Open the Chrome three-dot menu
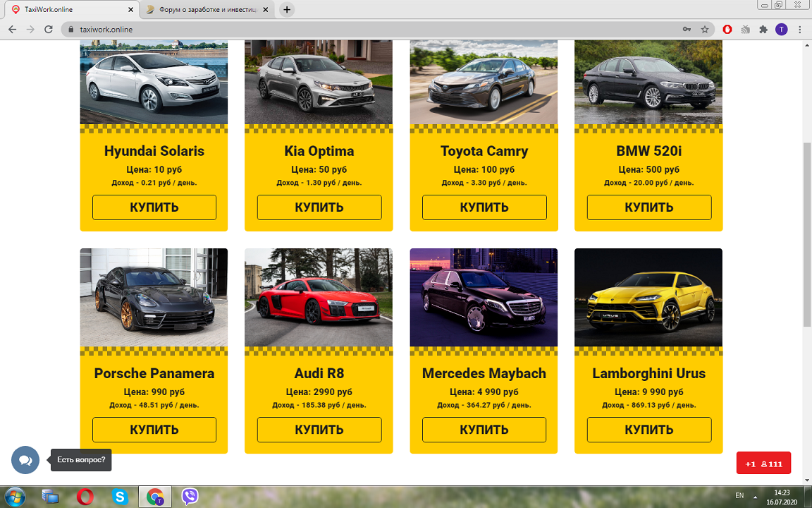Screen dimensions: 812x508 801,30
